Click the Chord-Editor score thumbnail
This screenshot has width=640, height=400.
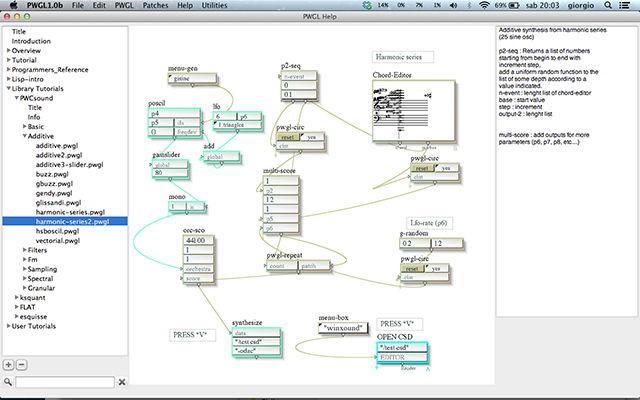(x=413, y=111)
